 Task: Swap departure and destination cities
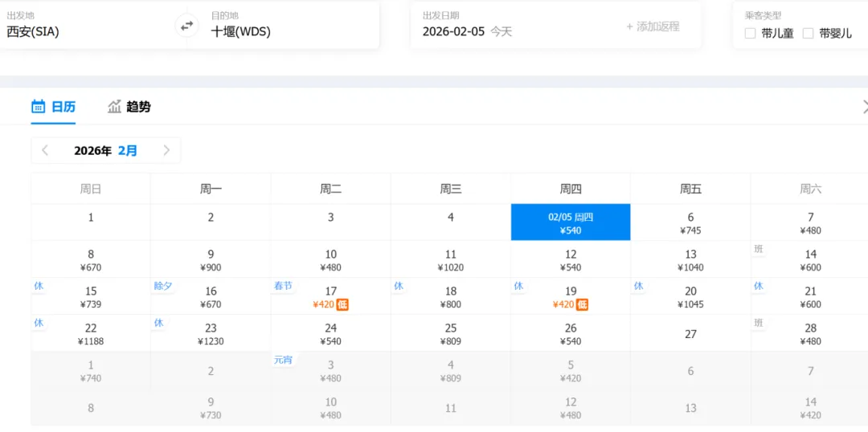186,26
